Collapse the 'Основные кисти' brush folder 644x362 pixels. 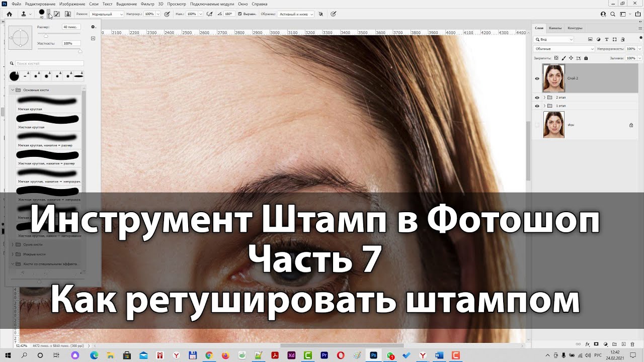click(13, 90)
